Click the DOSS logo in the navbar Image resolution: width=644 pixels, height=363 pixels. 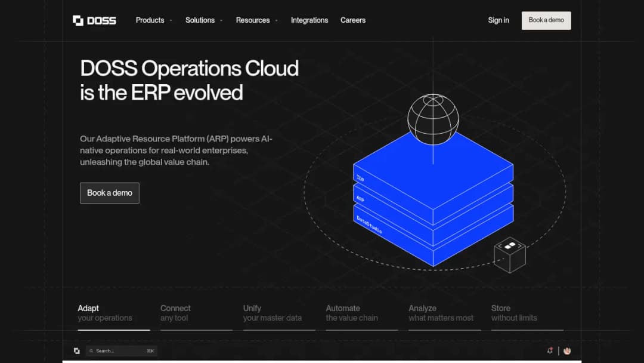point(94,20)
